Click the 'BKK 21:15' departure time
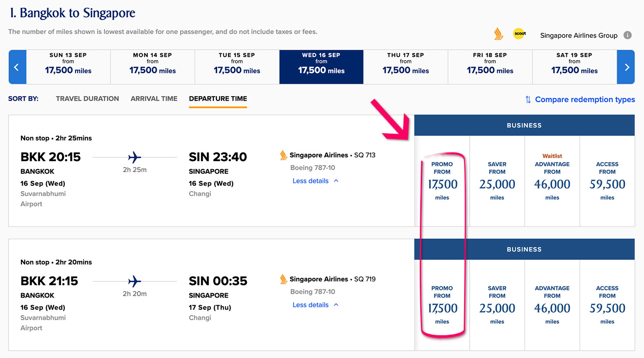 pyautogui.click(x=49, y=281)
